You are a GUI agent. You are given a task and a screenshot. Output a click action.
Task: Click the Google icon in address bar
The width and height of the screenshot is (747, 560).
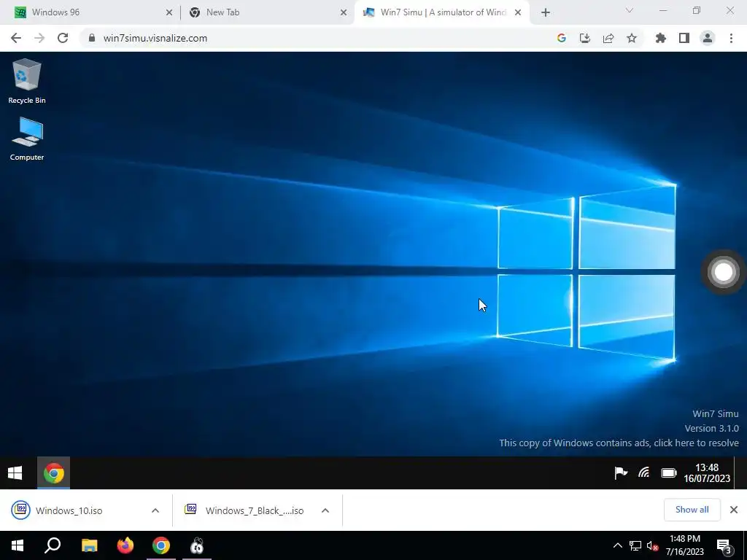point(561,38)
